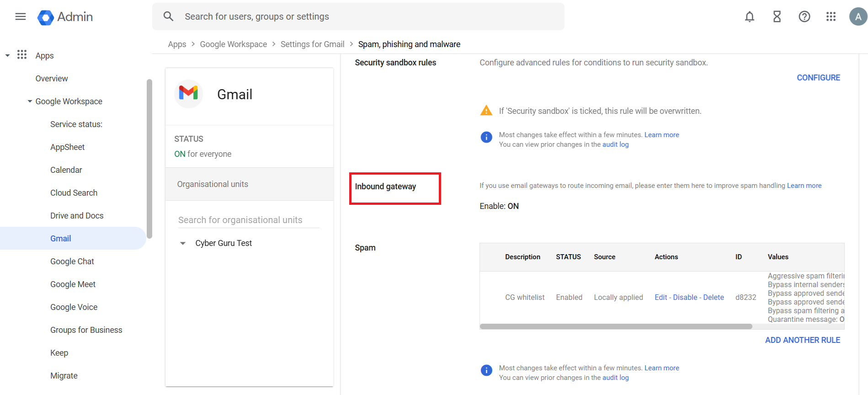Edit the CG whitelist spam rule
Screen dimensions: 868x395
(661, 297)
